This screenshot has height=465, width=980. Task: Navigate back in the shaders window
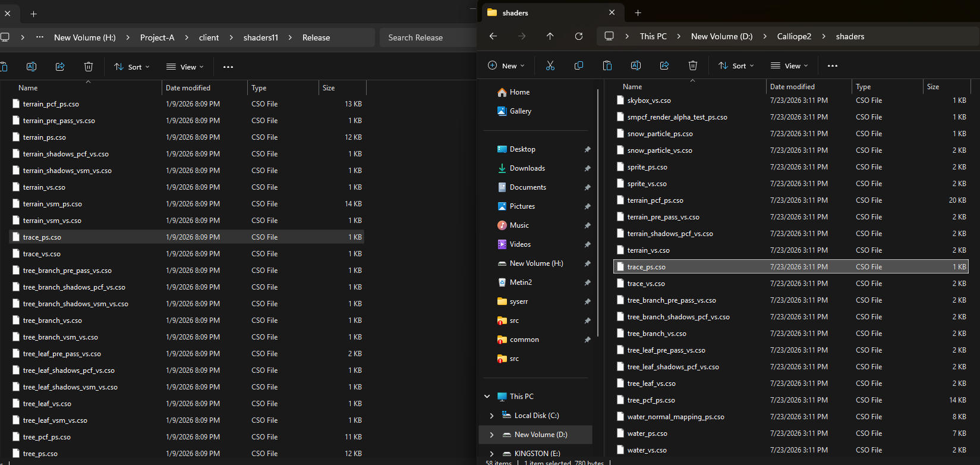click(x=493, y=36)
